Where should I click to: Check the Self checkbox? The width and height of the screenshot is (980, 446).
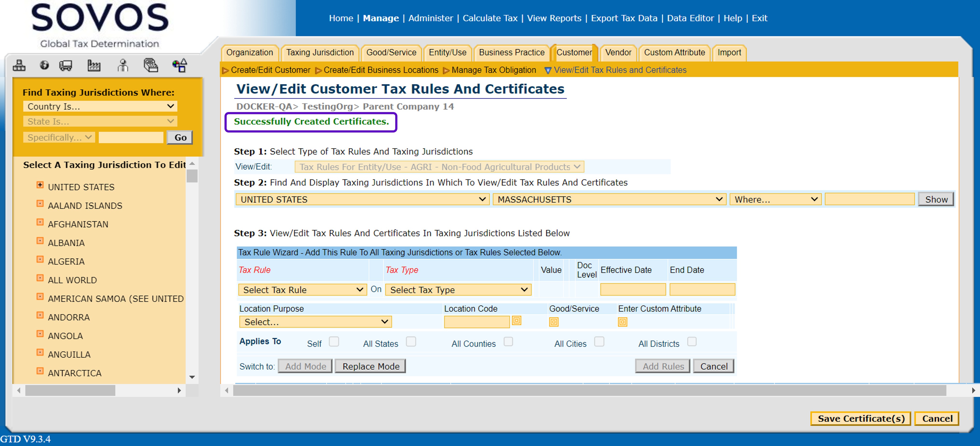(x=334, y=341)
